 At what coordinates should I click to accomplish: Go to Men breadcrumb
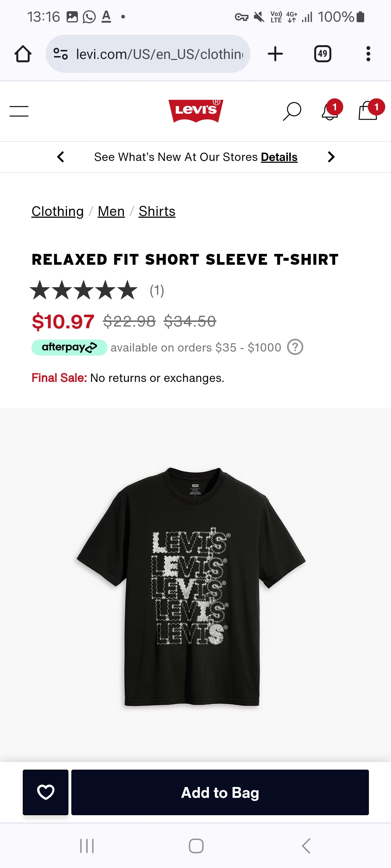tap(111, 211)
